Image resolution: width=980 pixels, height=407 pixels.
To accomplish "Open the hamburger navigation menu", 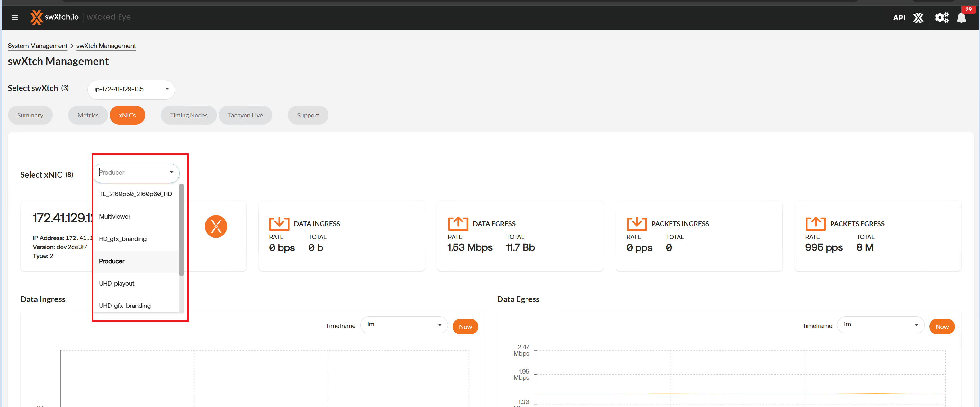I will tap(15, 17).
